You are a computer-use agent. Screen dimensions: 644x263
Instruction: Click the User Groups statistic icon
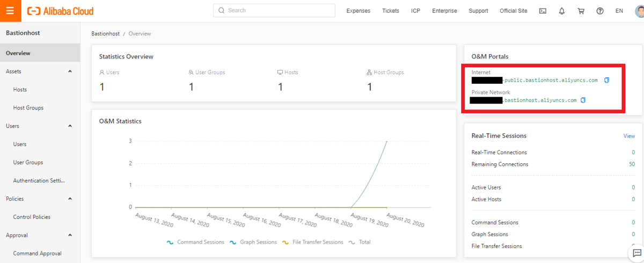[191, 72]
